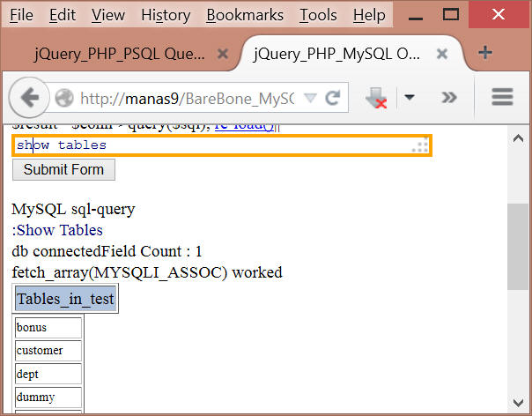Go back using the browser Back arrow
Screen dimensions: 532x416
pyautogui.click(x=29, y=98)
